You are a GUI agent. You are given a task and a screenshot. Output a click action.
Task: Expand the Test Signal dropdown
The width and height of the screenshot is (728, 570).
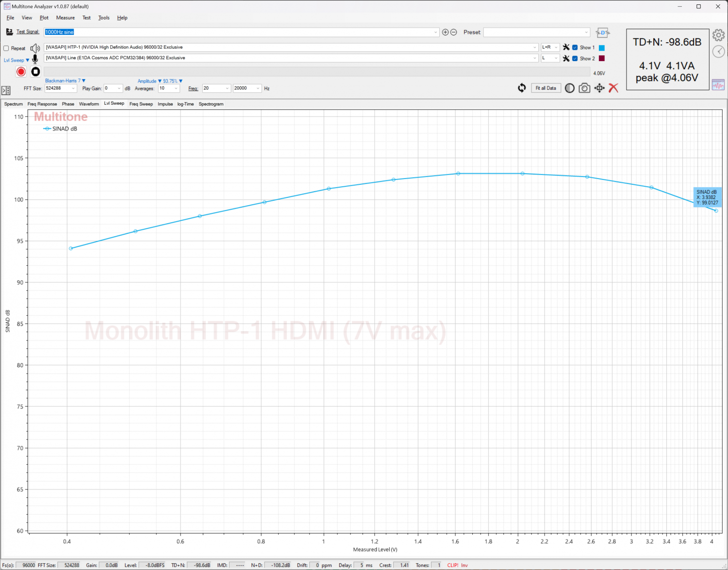click(x=436, y=33)
